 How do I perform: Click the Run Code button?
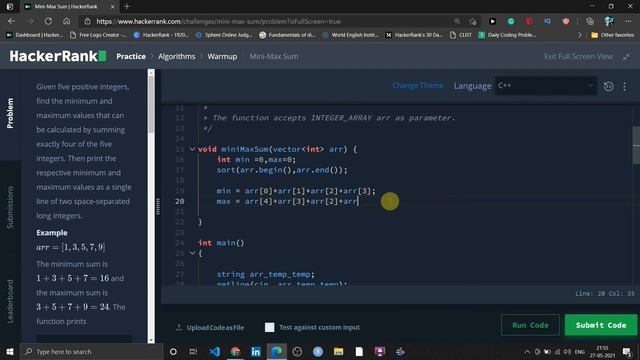point(530,325)
